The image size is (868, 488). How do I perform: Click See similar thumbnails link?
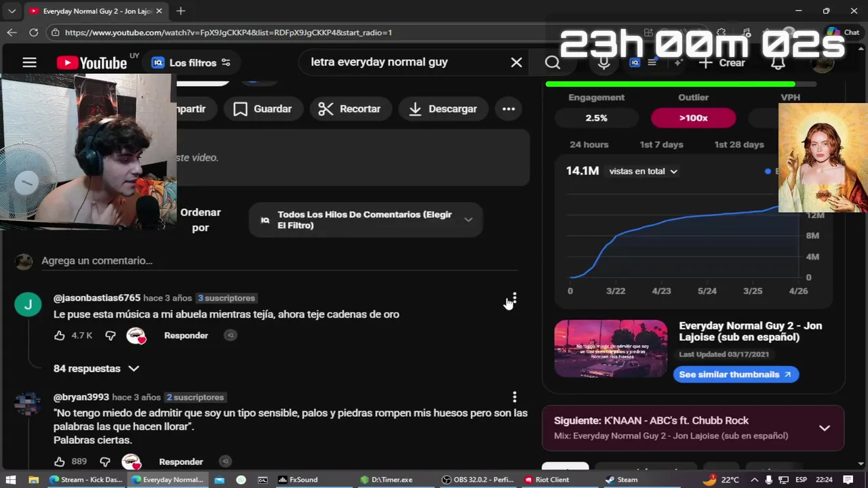(x=736, y=374)
